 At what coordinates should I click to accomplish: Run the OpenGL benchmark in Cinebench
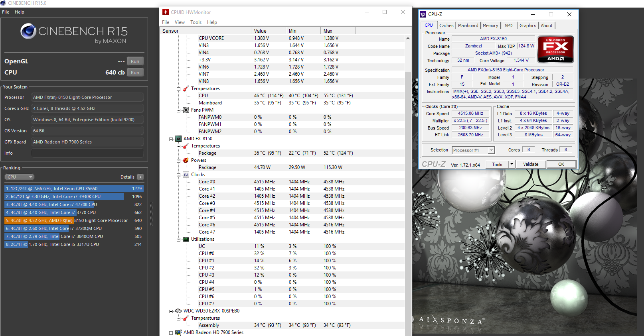[x=135, y=61]
